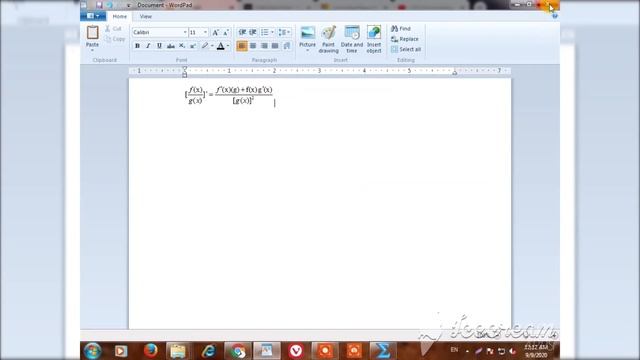Toggle Strikethrough formatting
Image resolution: width=640 pixels, height=360 pixels.
coord(171,46)
